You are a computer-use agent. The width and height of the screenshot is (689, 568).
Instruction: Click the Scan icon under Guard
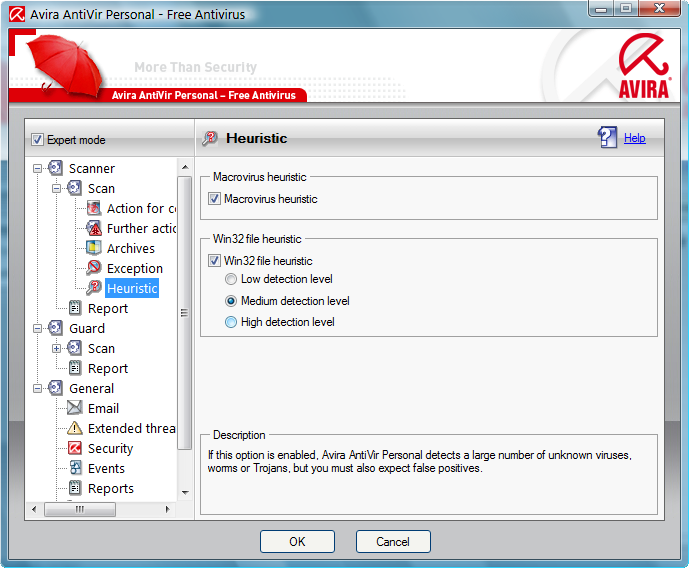point(74,348)
